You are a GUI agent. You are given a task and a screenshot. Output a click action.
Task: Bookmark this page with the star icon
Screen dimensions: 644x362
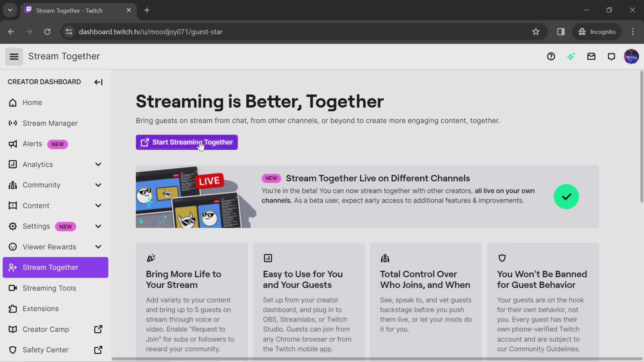coord(535,32)
